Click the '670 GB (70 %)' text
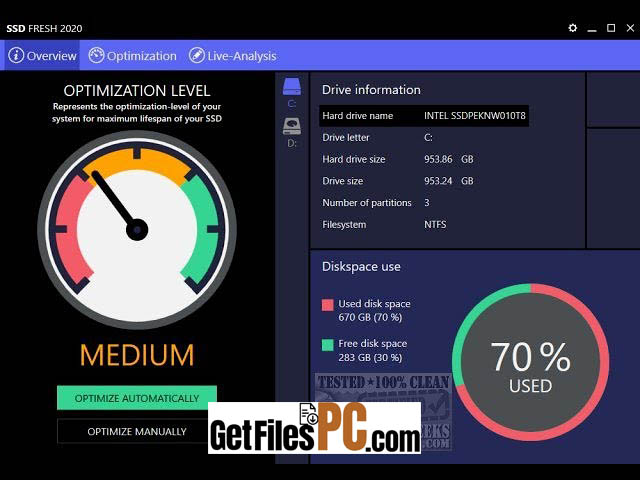The height and width of the screenshot is (480, 640). [x=370, y=317]
